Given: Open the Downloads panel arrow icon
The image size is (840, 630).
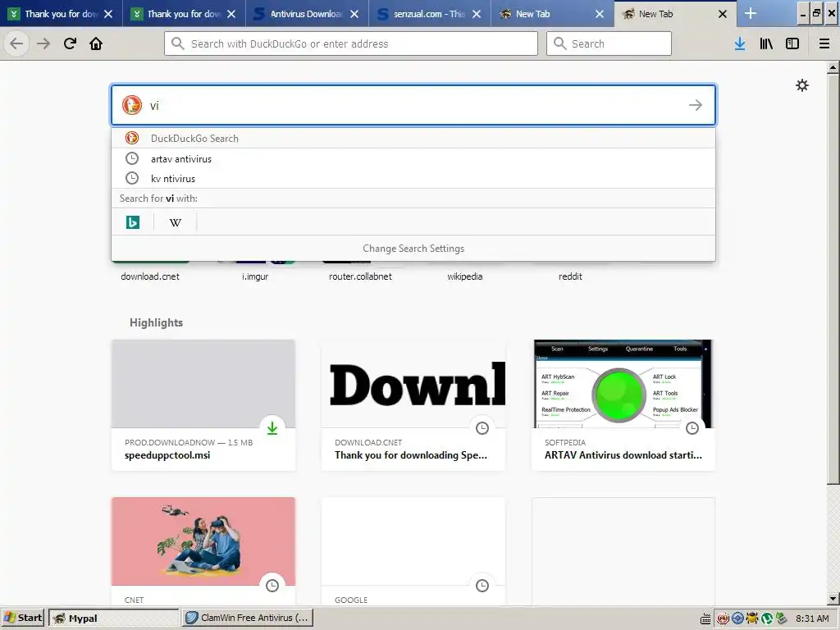Looking at the screenshot, I should tap(740, 43).
